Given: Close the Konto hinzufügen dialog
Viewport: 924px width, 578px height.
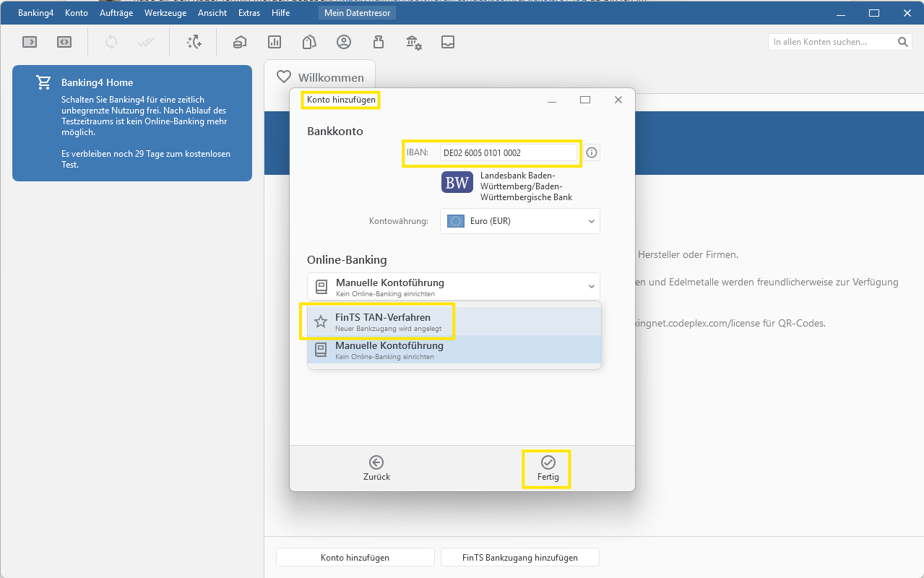Looking at the screenshot, I should tap(618, 100).
